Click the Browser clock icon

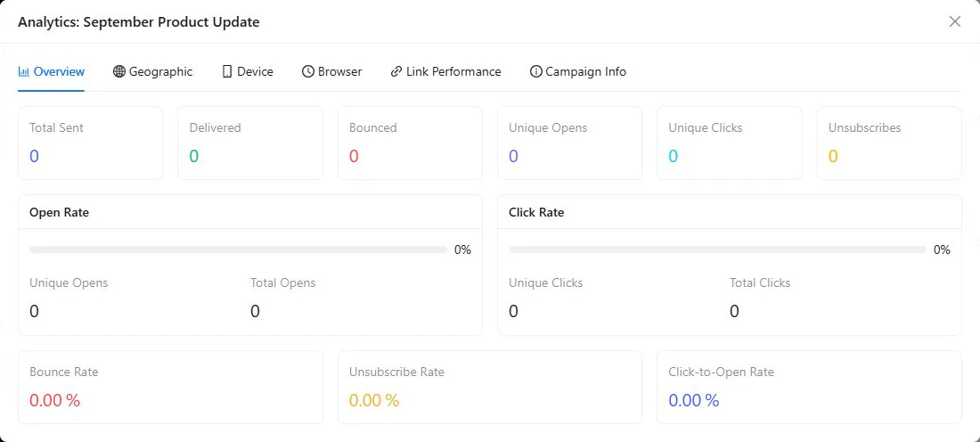pos(307,71)
